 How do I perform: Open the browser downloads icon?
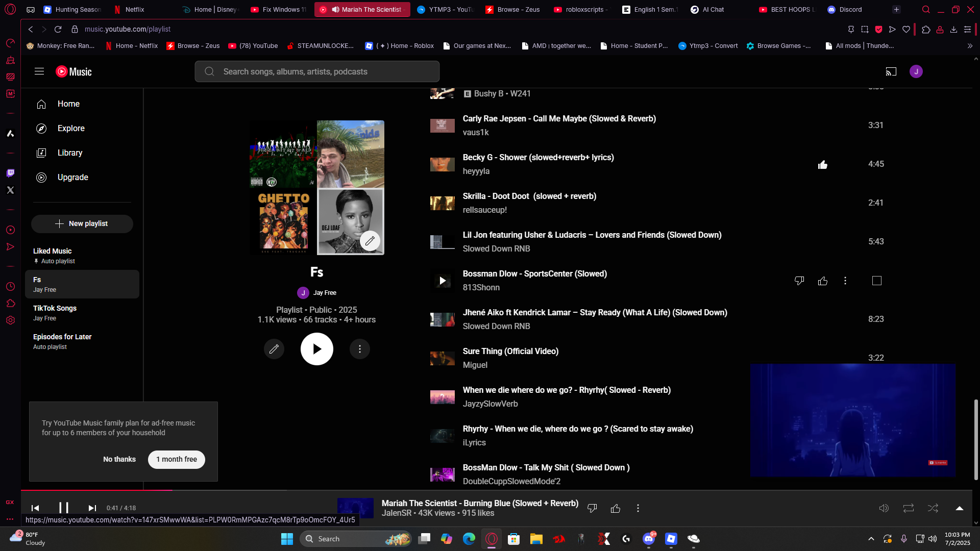[953, 29]
